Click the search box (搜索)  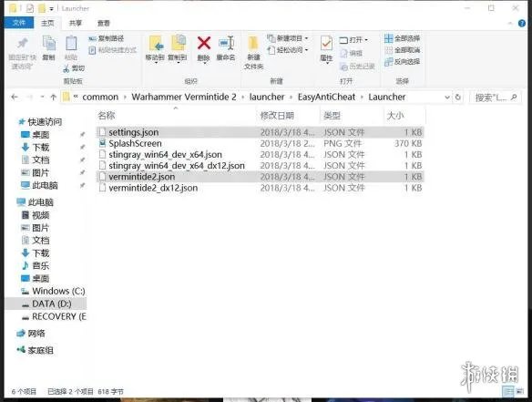pos(495,98)
